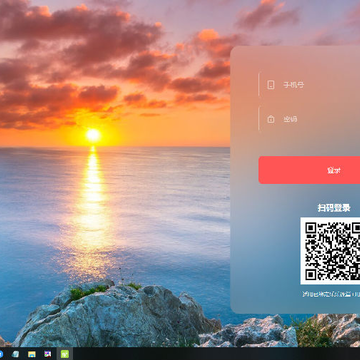
Task: Click the 密码 password input field
Action: (x=309, y=119)
